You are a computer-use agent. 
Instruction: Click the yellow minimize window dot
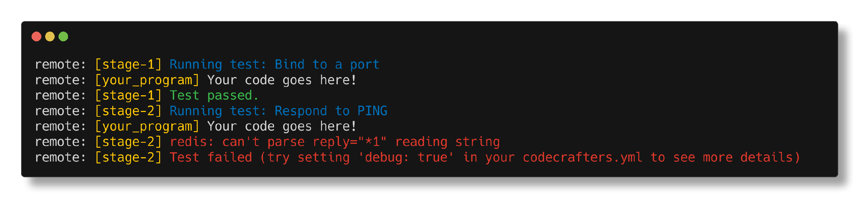click(50, 36)
